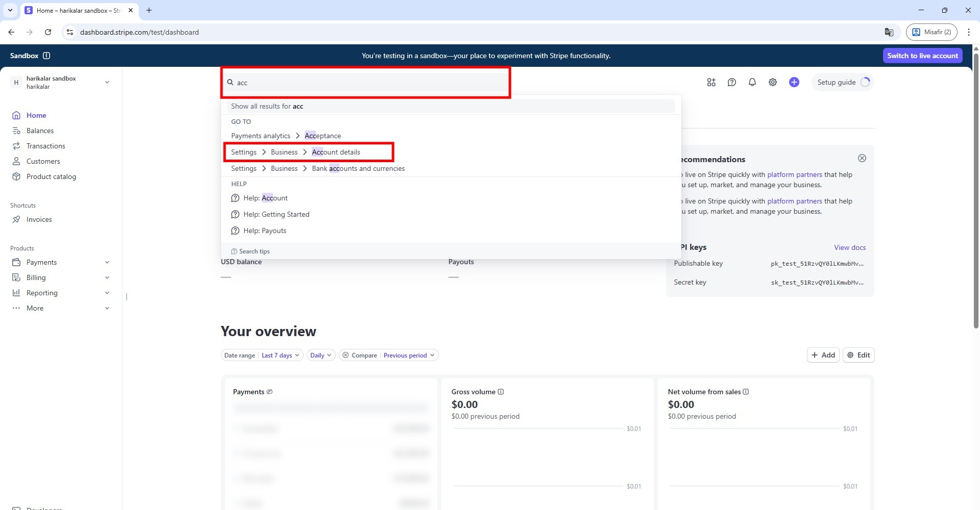The height and width of the screenshot is (510, 980).
Task: Click the Gross volume info icon
Action: 501,392
